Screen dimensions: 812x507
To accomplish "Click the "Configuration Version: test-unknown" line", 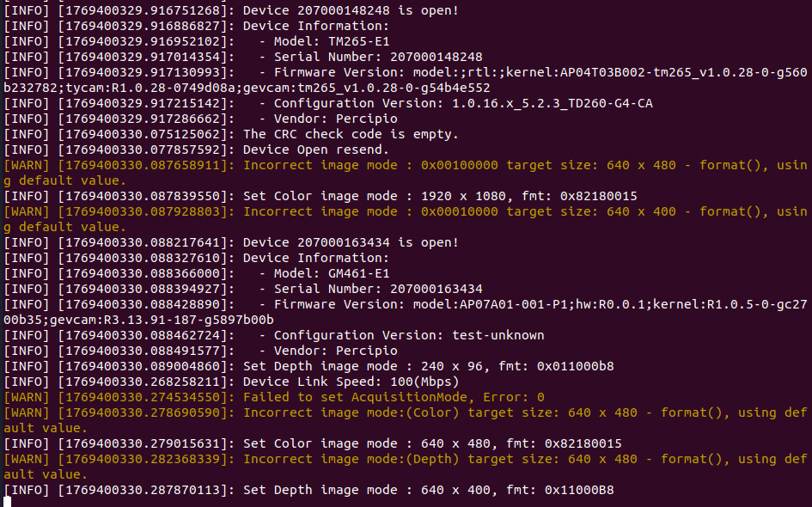I will (409, 335).
